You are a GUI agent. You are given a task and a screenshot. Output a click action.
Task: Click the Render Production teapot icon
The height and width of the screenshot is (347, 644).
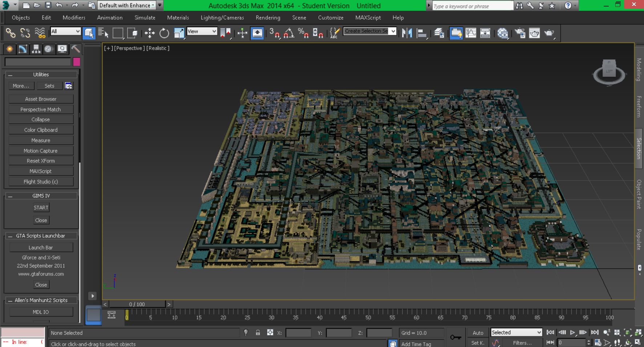549,33
